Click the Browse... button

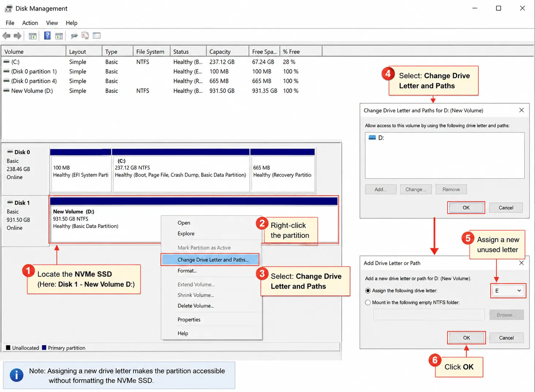[x=506, y=315]
